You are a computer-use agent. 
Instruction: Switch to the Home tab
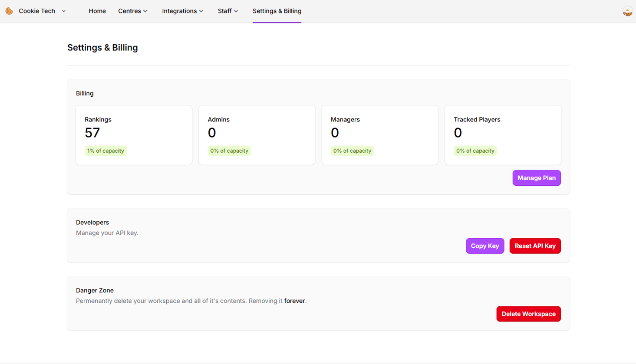pos(97,11)
